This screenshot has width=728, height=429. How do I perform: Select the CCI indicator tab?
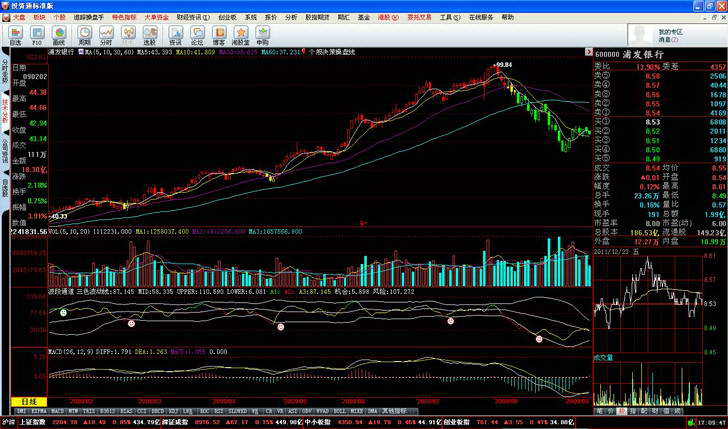point(141,411)
